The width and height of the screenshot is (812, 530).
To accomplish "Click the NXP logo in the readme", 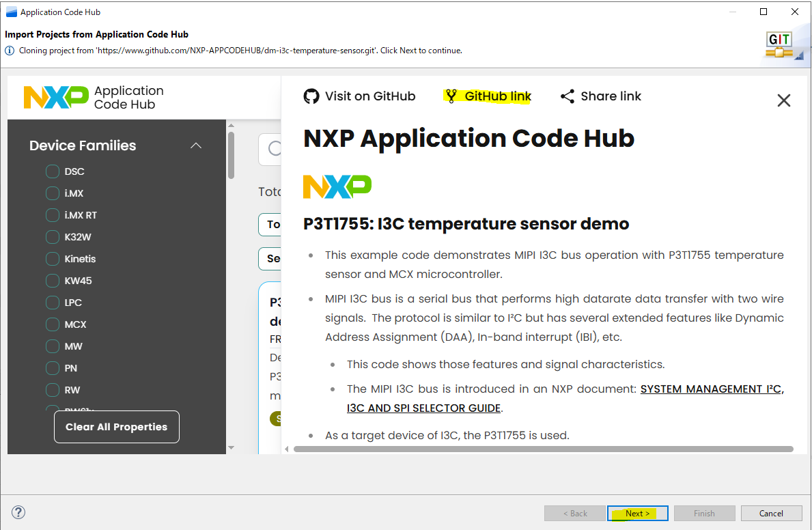I will [x=337, y=186].
